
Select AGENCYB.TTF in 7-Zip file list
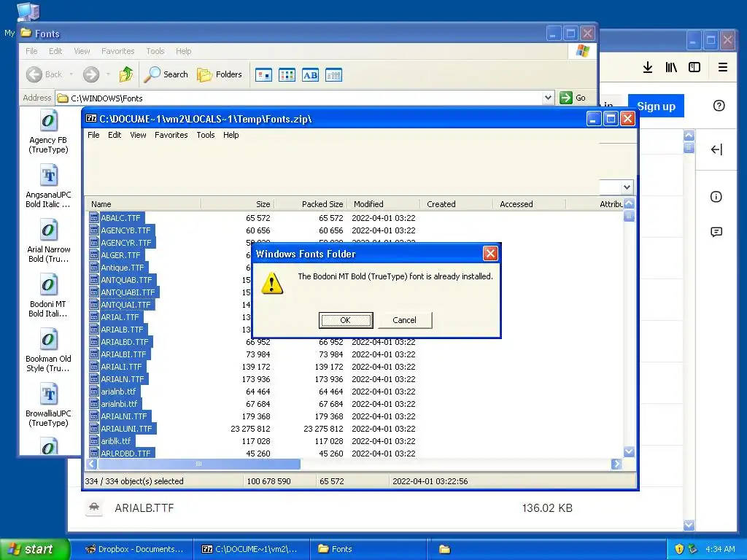tap(125, 230)
